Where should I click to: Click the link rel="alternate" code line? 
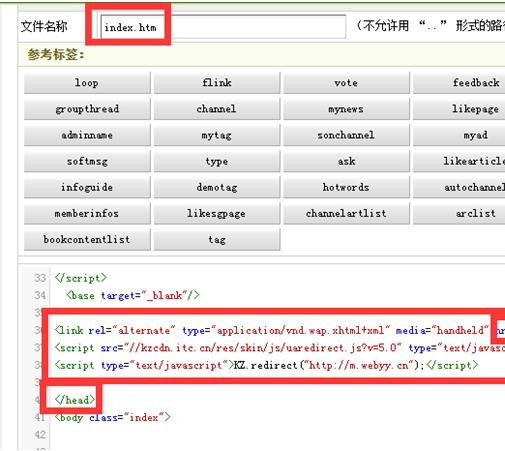(280, 330)
